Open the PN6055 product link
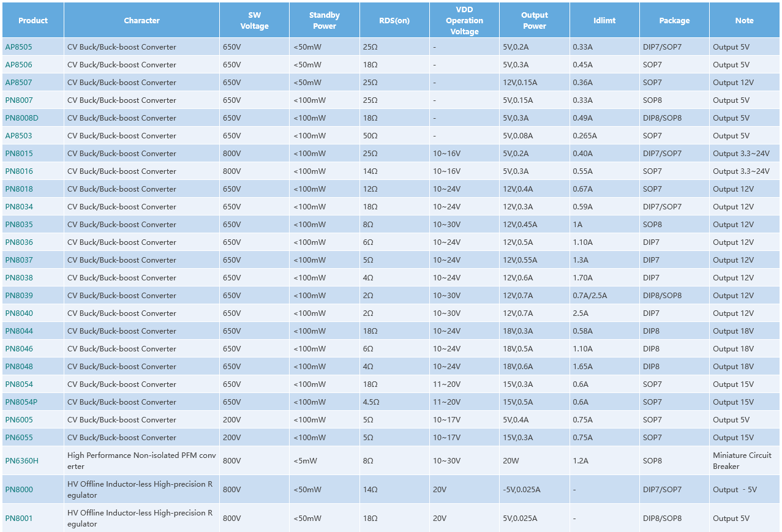This screenshot has height=532, width=782. click(19, 438)
